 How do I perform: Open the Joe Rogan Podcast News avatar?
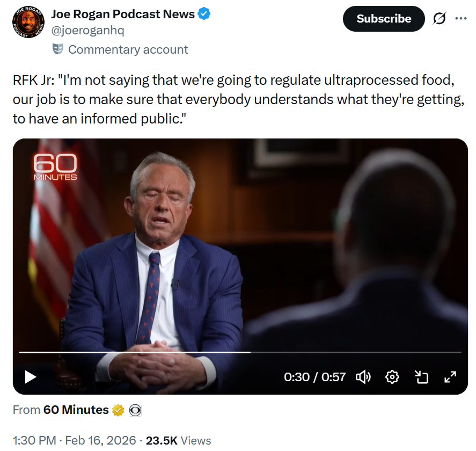(28, 22)
